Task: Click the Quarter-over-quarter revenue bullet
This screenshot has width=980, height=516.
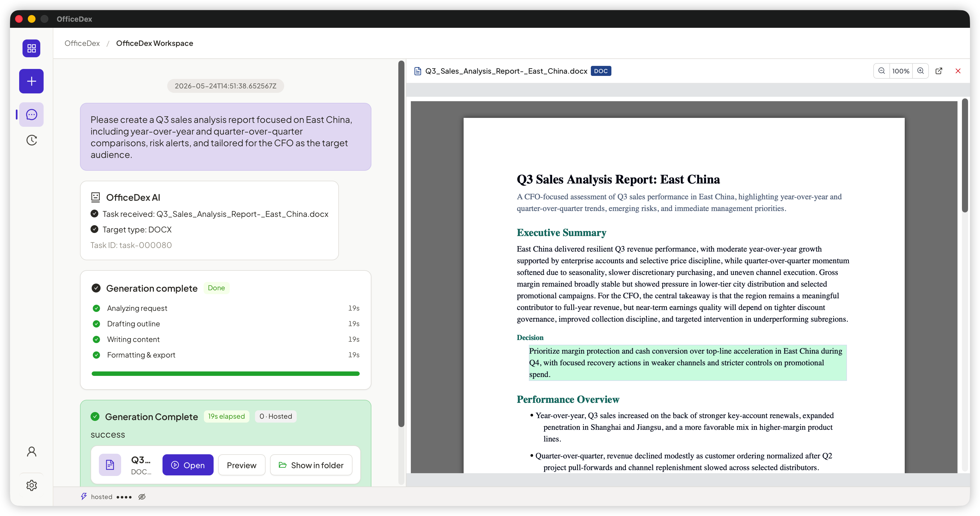Action: pos(681,462)
